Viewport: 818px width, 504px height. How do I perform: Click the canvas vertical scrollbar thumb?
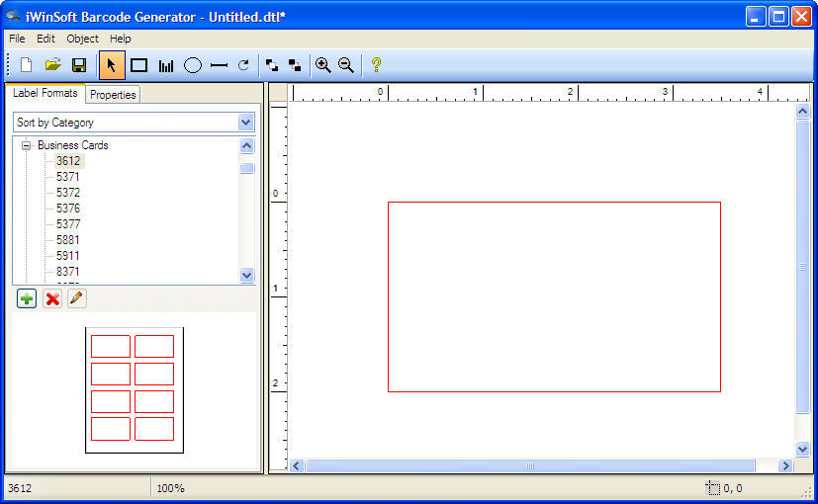coord(802,267)
